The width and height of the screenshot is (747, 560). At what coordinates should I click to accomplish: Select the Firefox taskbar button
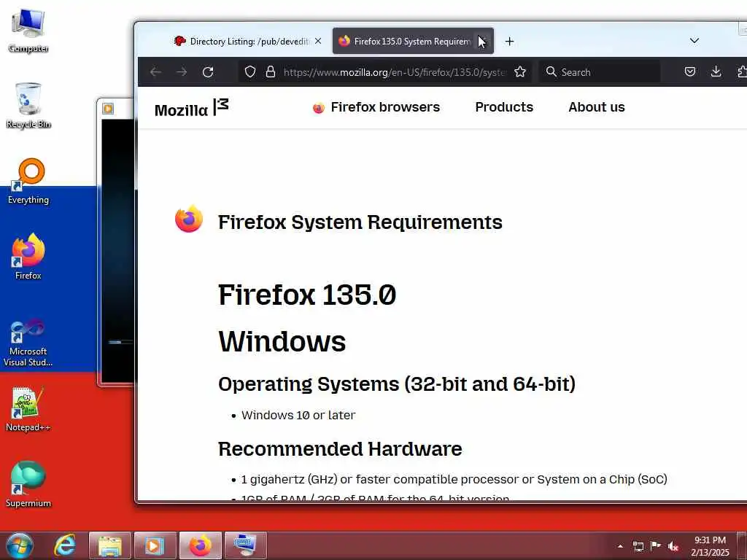click(200, 545)
